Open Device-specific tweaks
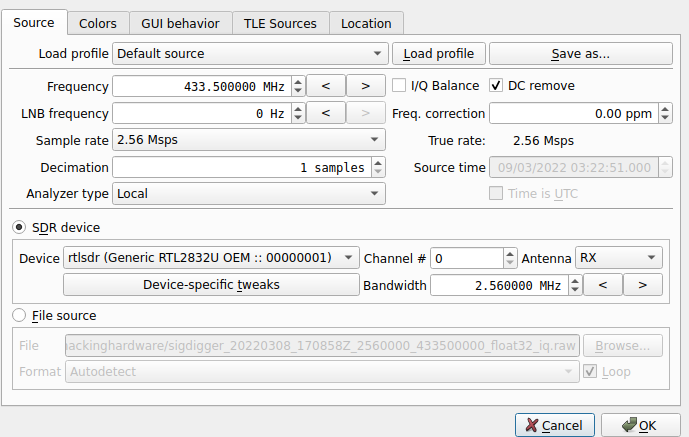The width and height of the screenshot is (689, 437). 211,285
